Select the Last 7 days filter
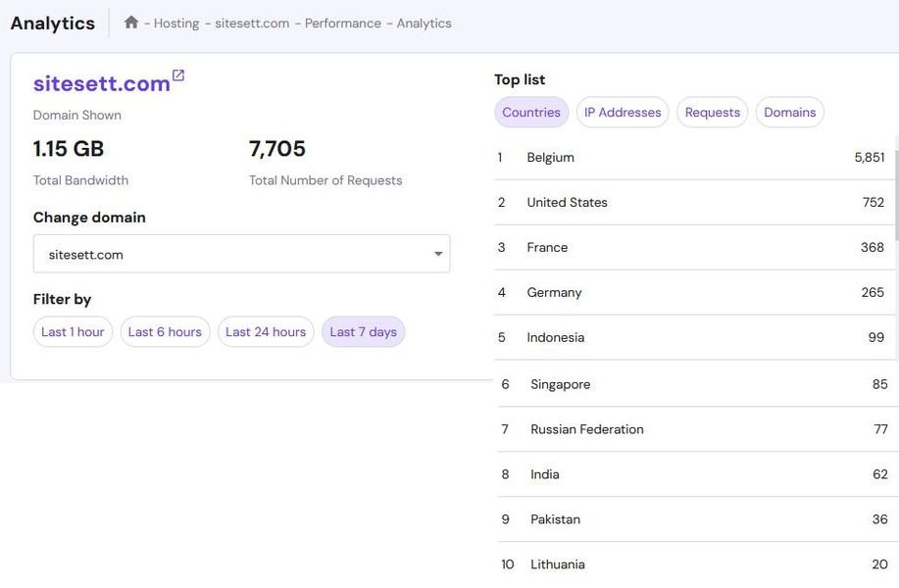Screen dimensions: 899x588 click(363, 332)
